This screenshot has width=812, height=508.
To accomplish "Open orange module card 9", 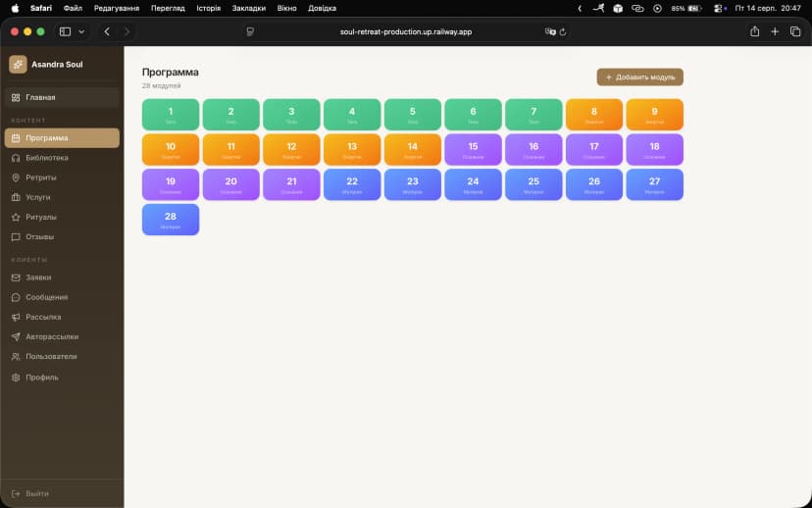I will point(654,115).
